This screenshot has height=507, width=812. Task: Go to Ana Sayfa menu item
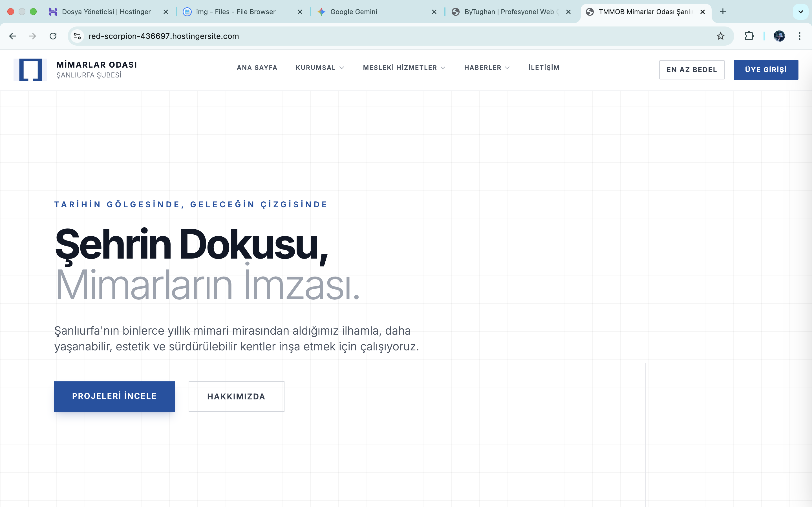257,68
